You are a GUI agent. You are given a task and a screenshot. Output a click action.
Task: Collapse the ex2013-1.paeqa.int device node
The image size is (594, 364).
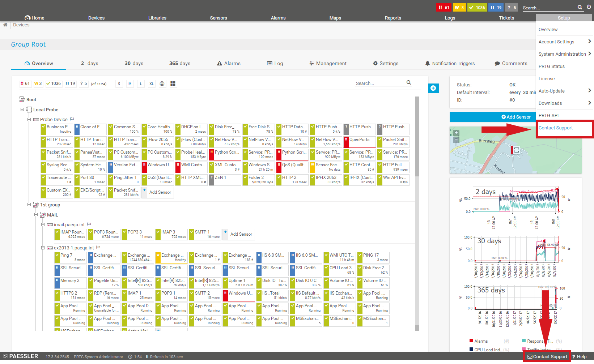pyautogui.click(x=43, y=248)
